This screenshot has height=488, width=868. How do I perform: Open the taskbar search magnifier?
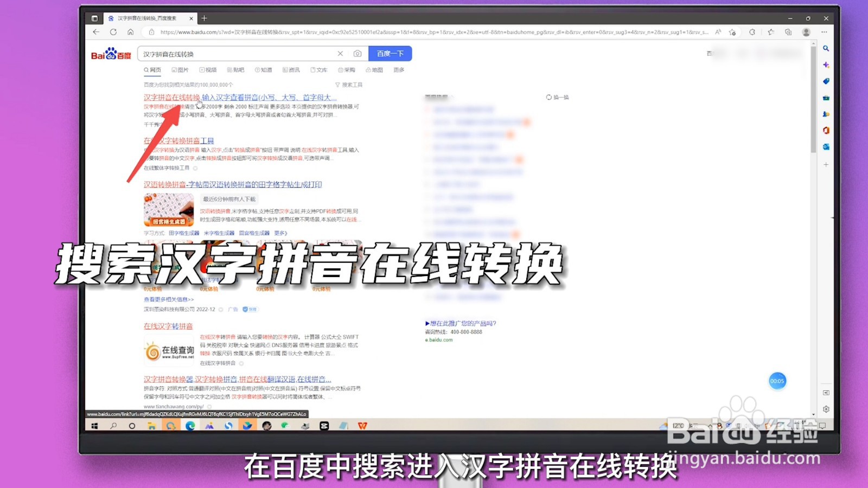[113, 426]
